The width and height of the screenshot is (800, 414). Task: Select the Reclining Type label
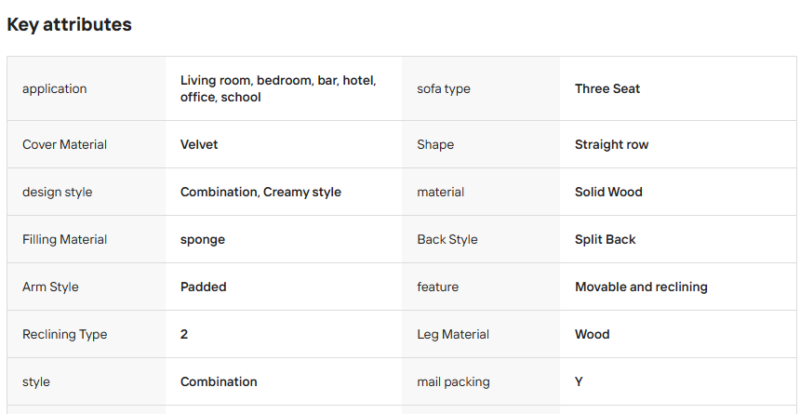[x=65, y=334]
